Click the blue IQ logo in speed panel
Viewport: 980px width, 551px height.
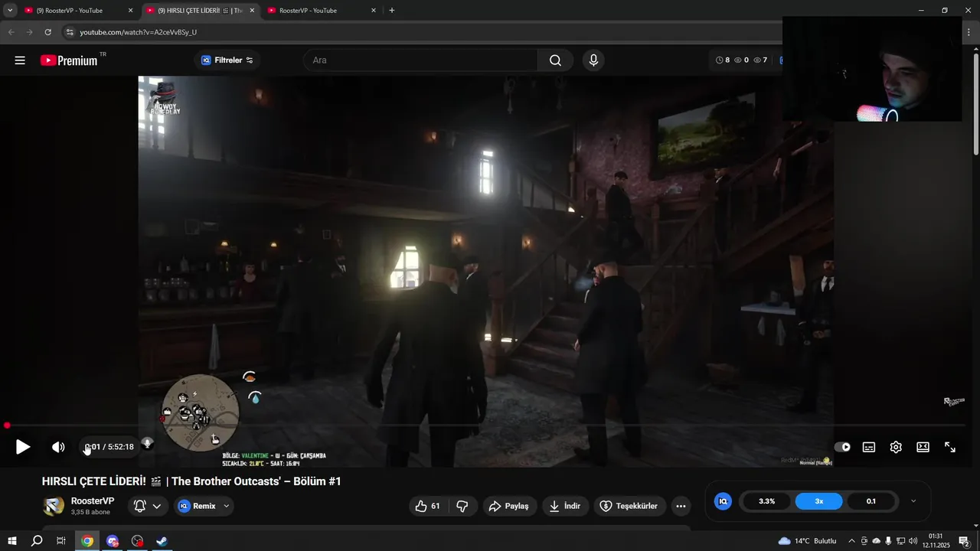coord(722,501)
